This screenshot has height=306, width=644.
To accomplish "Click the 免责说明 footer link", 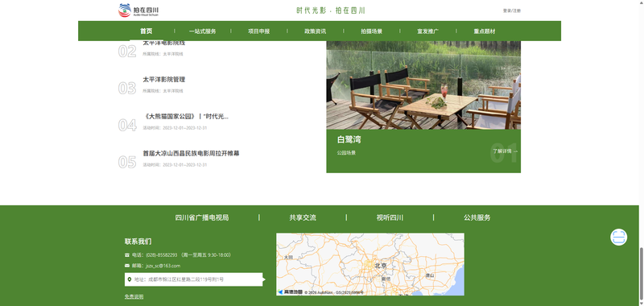I will coord(134,296).
